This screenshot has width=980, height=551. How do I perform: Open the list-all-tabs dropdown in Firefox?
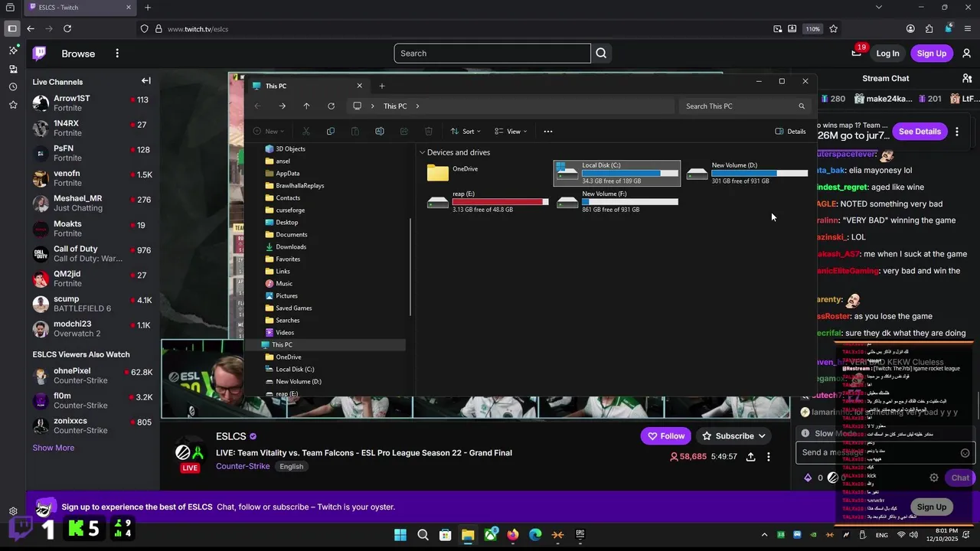coord(878,8)
